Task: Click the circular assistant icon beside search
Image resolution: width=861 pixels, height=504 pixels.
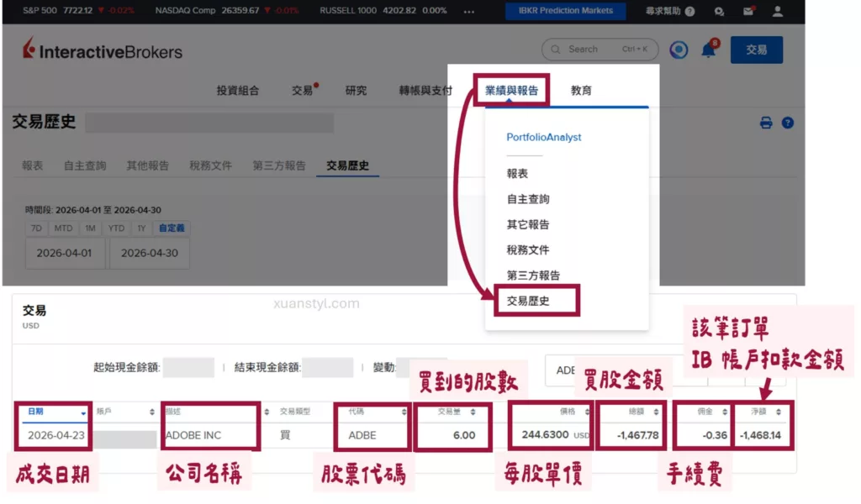Action: (679, 50)
